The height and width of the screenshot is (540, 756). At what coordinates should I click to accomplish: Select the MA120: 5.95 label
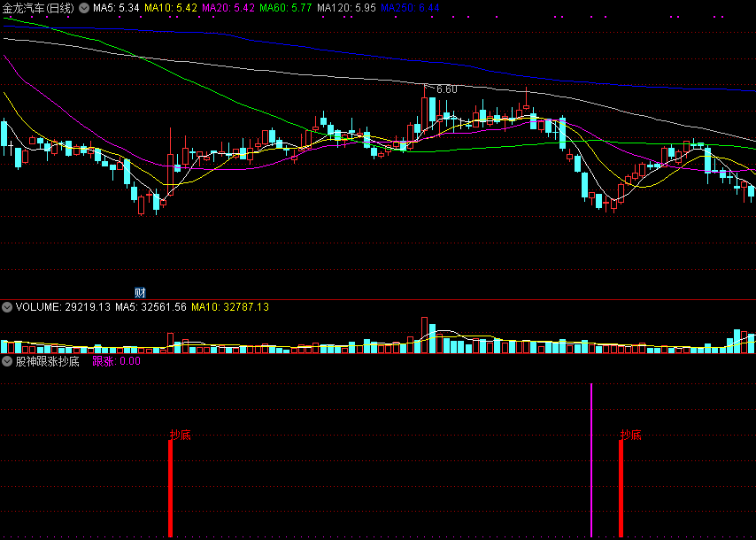coord(346,8)
